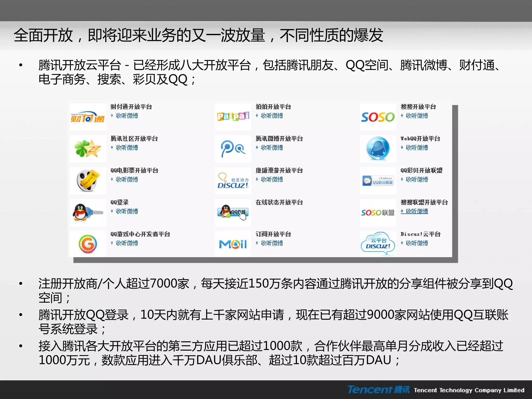Click the QQ电影票 film reel icon

88,181
